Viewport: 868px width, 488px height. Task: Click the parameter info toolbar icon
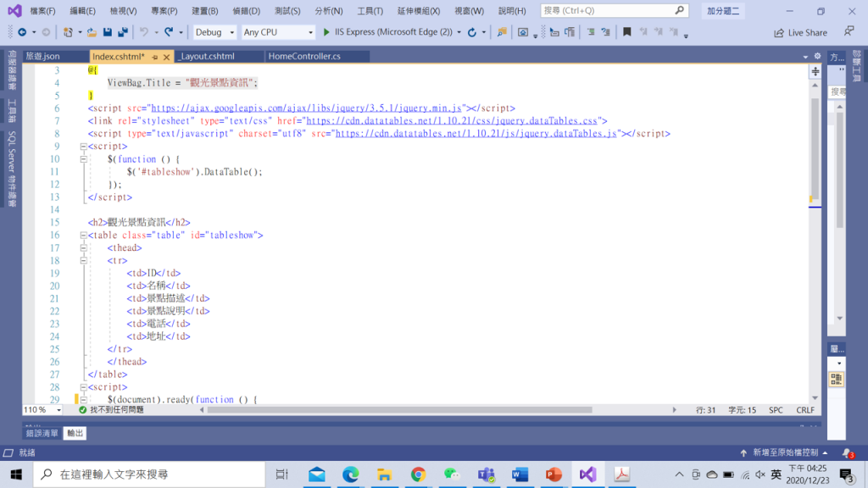pos(570,33)
